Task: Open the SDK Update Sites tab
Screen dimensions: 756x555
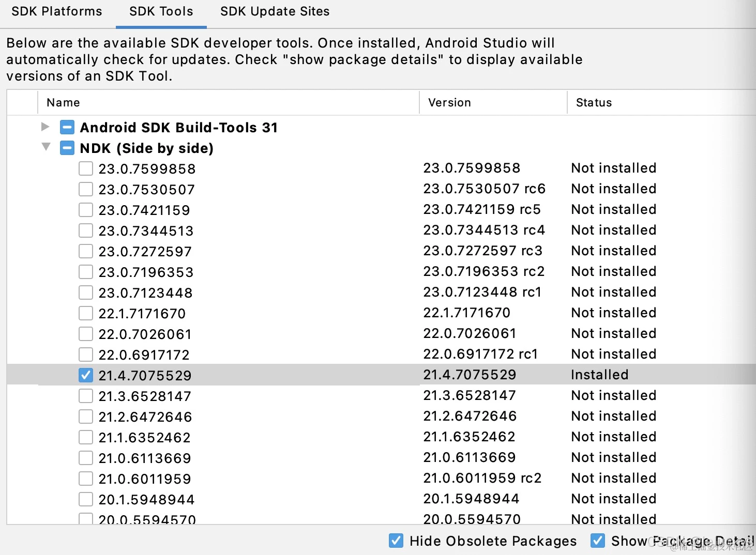Action: coord(275,11)
